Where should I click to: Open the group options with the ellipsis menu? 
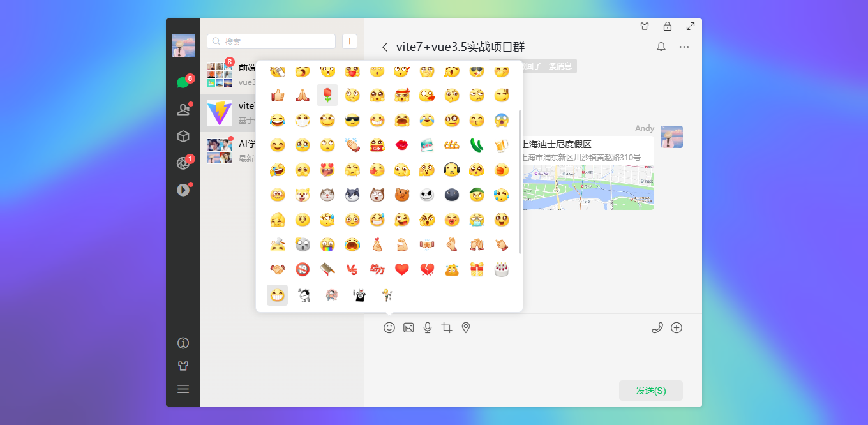click(x=684, y=47)
